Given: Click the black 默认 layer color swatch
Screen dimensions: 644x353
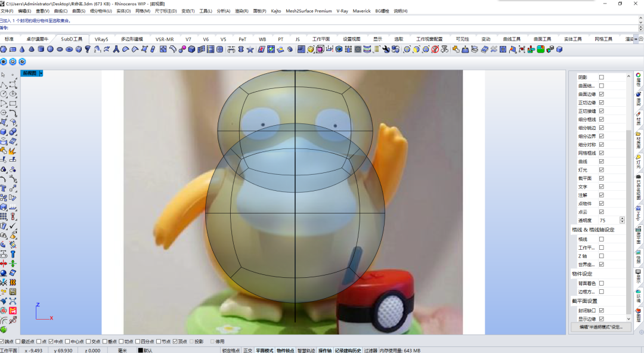Looking at the screenshot, I should point(141,351).
